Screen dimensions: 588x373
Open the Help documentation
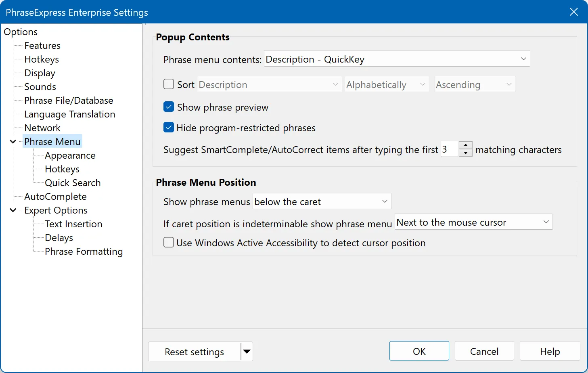tap(549, 351)
